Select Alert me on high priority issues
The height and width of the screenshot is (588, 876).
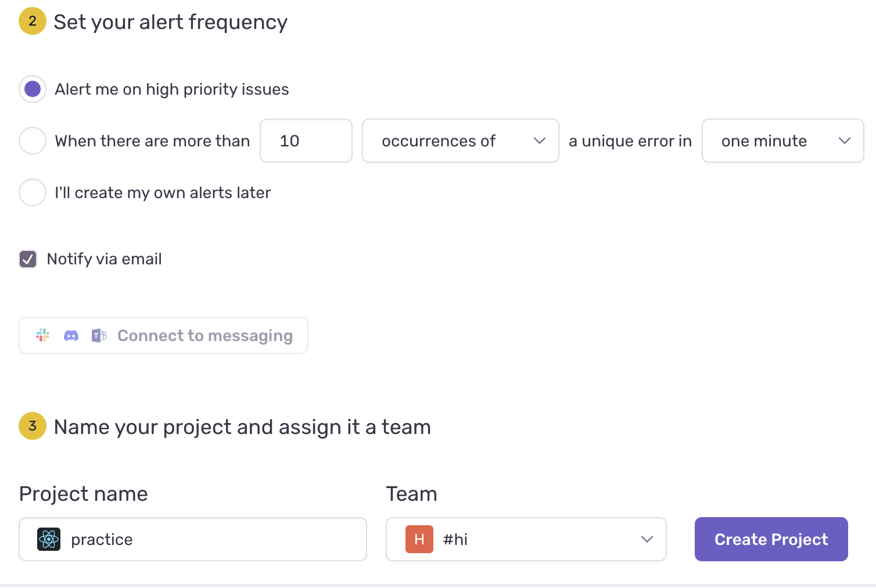point(33,89)
